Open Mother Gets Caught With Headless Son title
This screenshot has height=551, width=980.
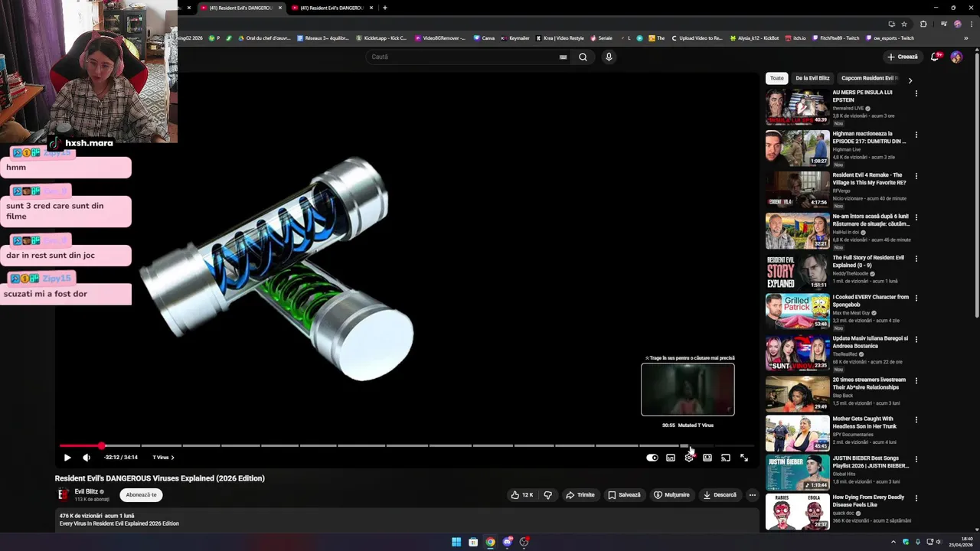864,422
